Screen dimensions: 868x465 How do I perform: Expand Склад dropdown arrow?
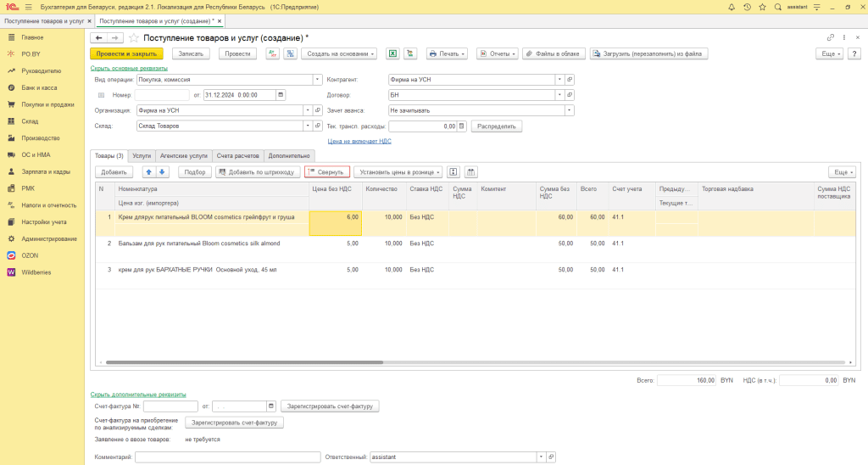pos(308,126)
